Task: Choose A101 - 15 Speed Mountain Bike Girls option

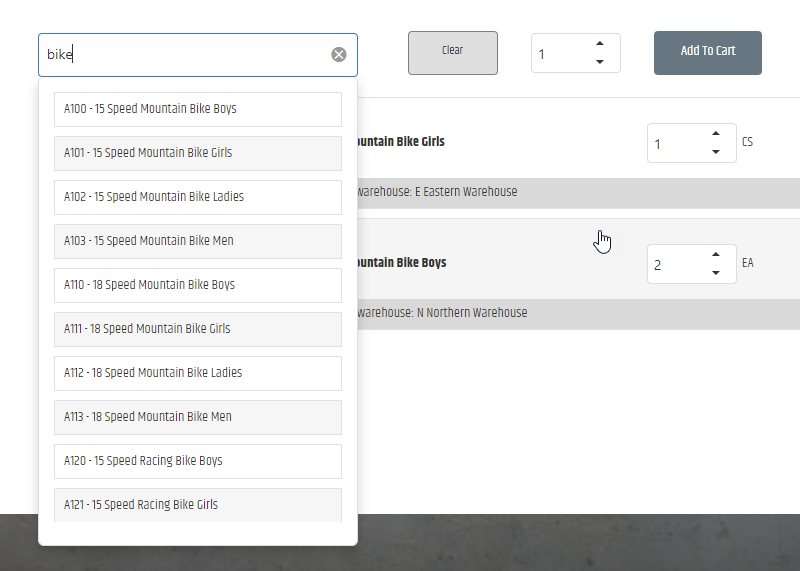Action: [198, 153]
